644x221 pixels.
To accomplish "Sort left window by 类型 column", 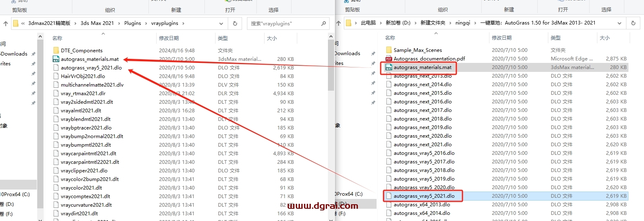I will [x=223, y=38].
